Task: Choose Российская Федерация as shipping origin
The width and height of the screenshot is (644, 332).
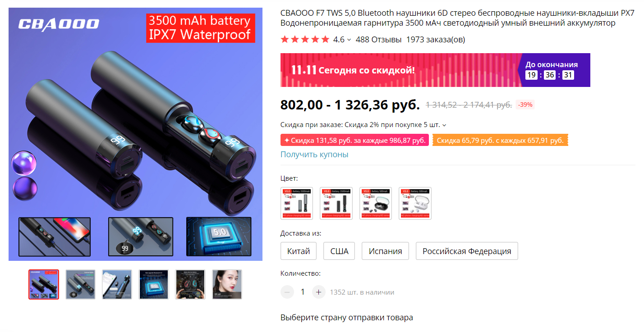Action: click(x=467, y=251)
